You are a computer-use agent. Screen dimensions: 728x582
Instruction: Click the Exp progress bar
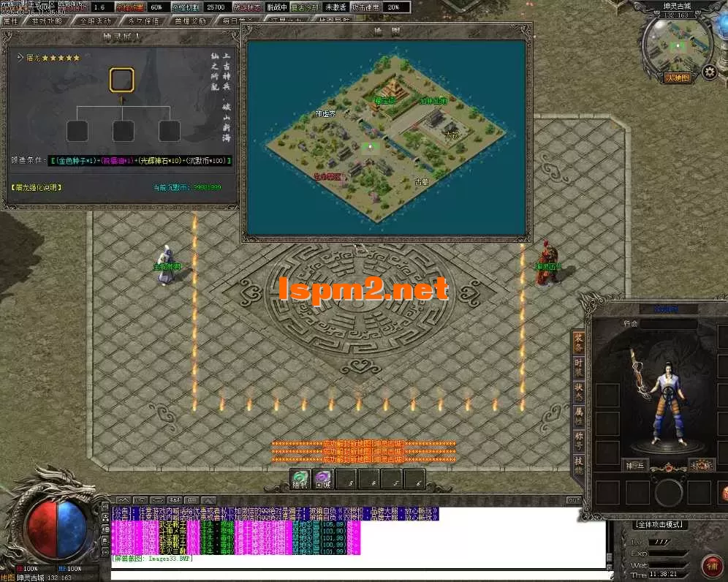click(x=668, y=553)
